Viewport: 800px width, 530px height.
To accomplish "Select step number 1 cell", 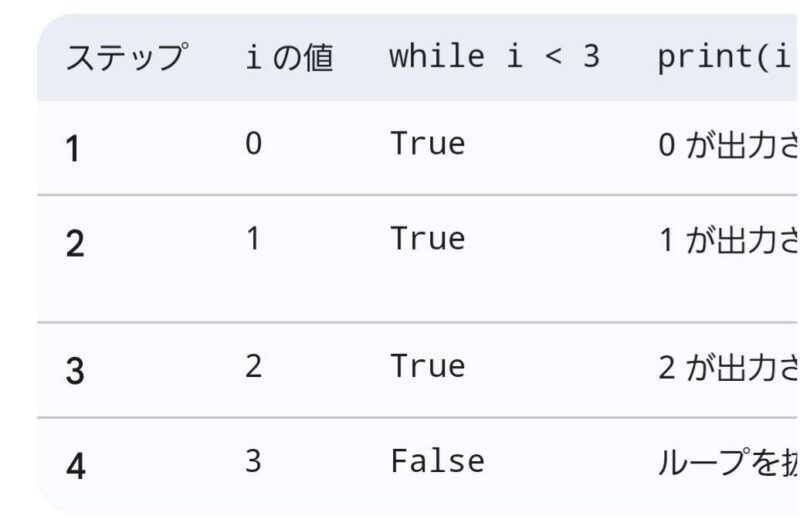I will coord(73,149).
